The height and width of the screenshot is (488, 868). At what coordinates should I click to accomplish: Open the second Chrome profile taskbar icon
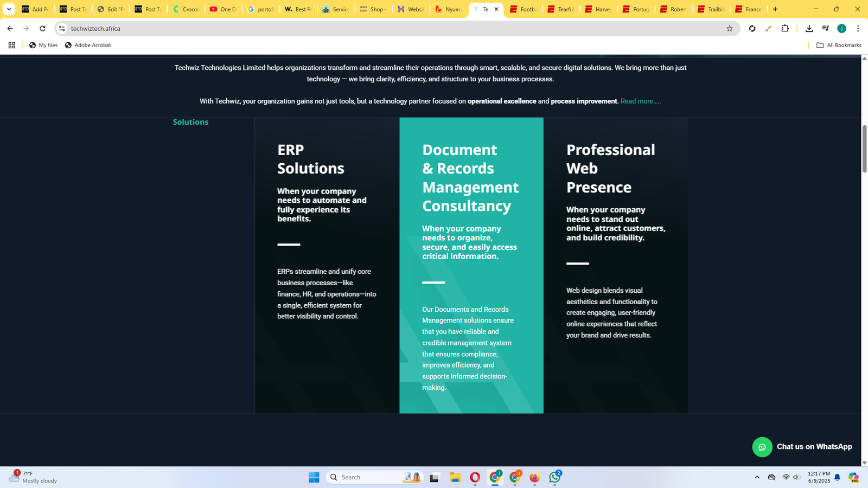[x=515, y=477]
